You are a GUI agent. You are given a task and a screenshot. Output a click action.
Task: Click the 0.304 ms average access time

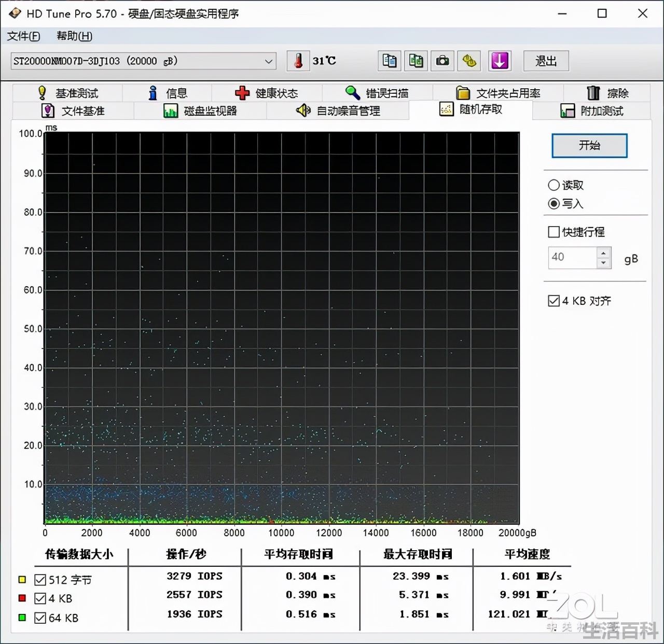[311, 576]
